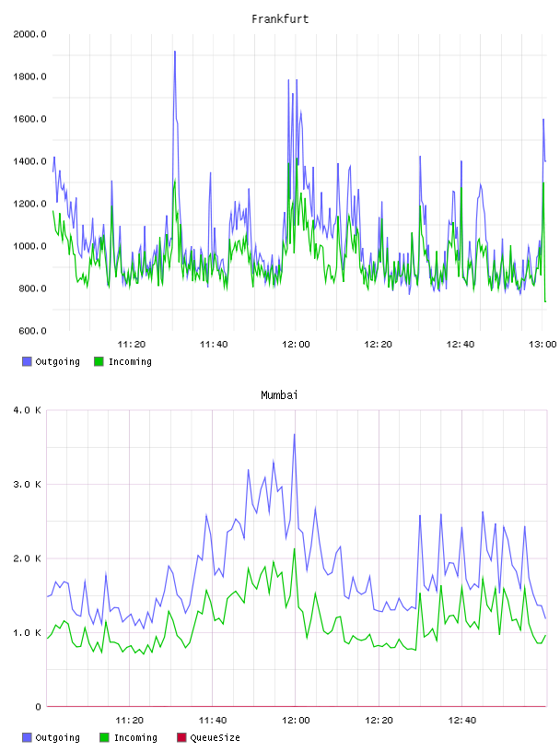
Task: Click the 0 y-axis label in Mumbai chart
Action: click(x=39, y=707)
